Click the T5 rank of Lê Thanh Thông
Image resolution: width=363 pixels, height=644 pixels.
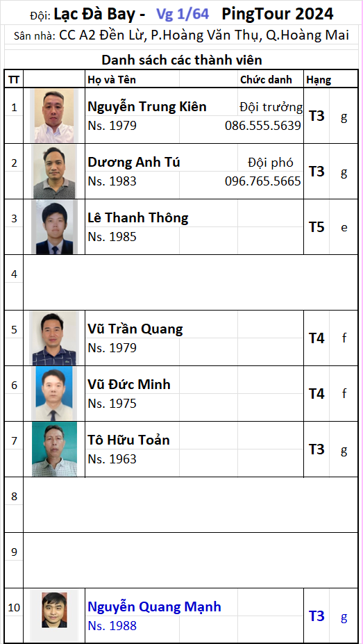(x=316, y=227)
